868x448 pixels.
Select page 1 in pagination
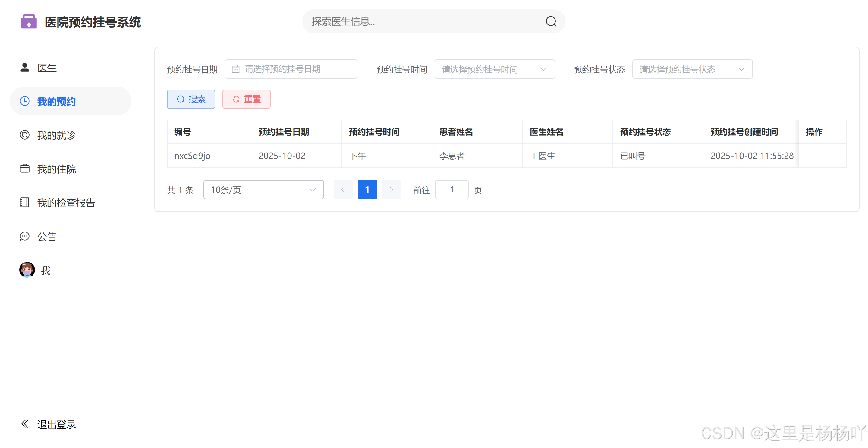[367, 190]
